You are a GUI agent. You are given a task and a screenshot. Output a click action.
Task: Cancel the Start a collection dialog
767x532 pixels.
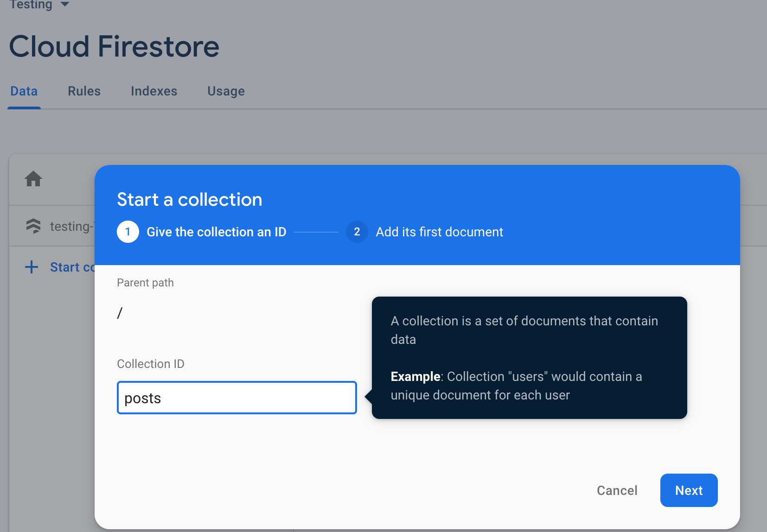pos(617,490)
